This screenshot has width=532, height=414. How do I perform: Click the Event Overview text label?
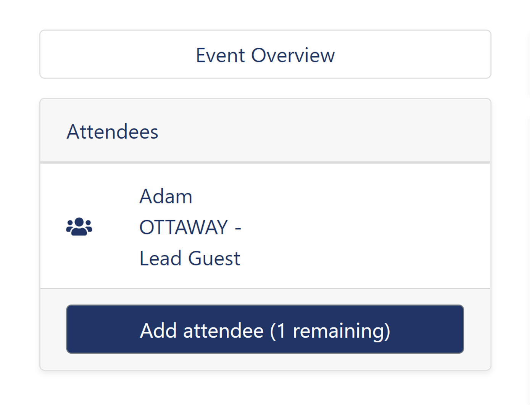[265, 55]
